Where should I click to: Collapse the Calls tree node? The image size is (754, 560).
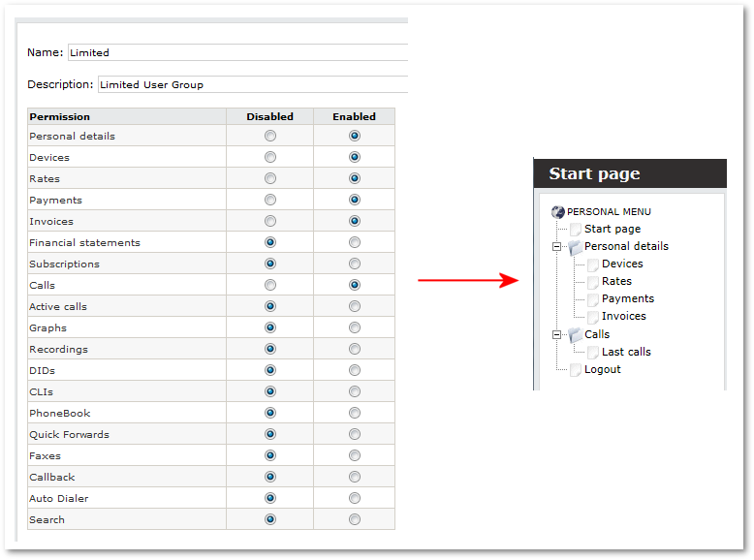[557, 335]
